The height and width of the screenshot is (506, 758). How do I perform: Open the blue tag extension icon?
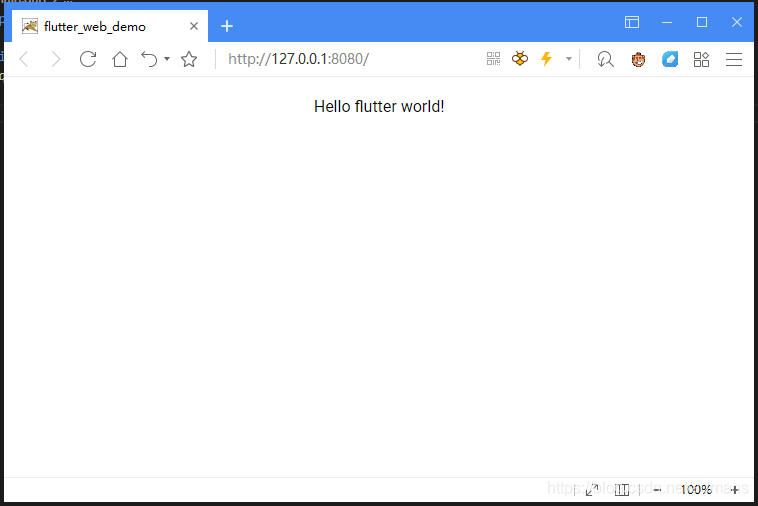(x=670, y=59)
